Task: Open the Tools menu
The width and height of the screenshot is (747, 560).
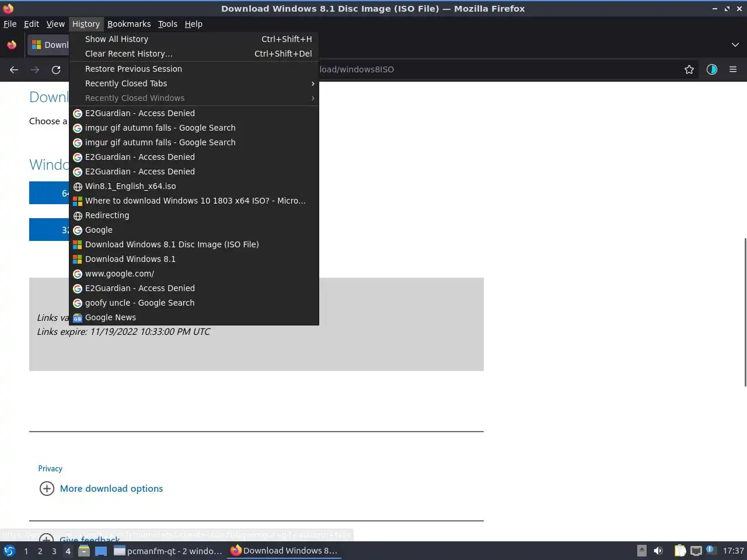Action: click(x=167, y=24)
